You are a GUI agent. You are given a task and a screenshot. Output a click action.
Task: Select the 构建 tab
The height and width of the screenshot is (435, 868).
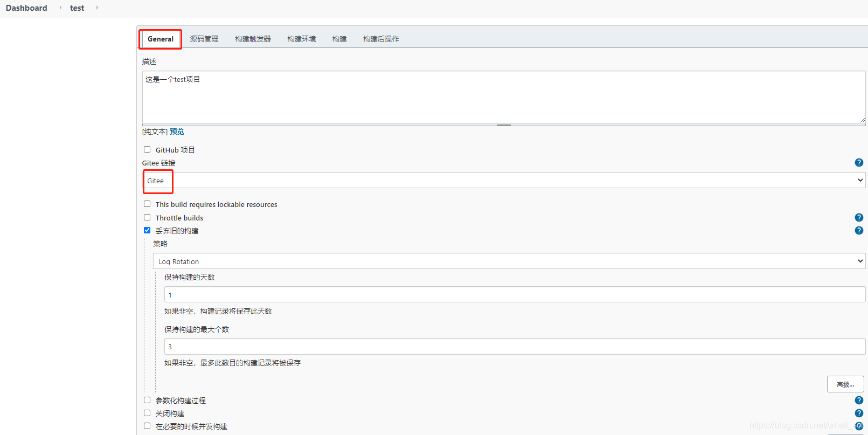(x=339, y=39)
